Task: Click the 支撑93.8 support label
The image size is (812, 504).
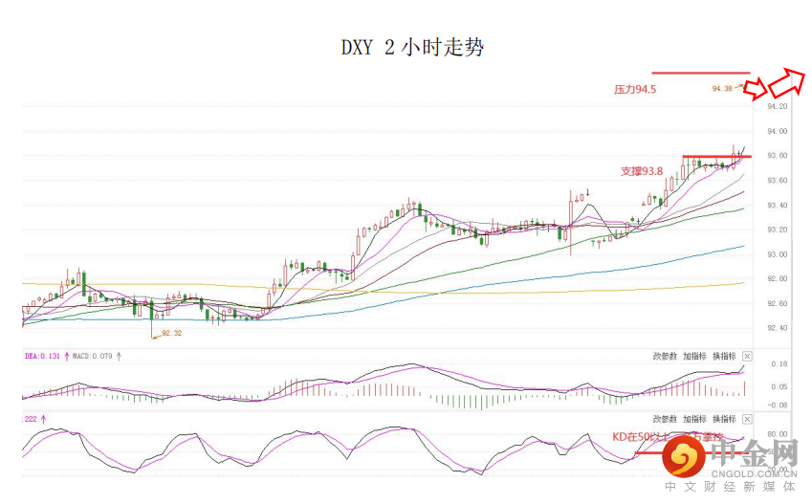Action: 642,171
